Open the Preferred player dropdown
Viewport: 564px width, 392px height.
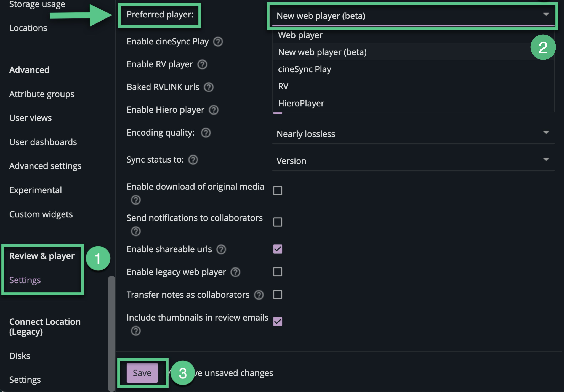click(413, 16)
